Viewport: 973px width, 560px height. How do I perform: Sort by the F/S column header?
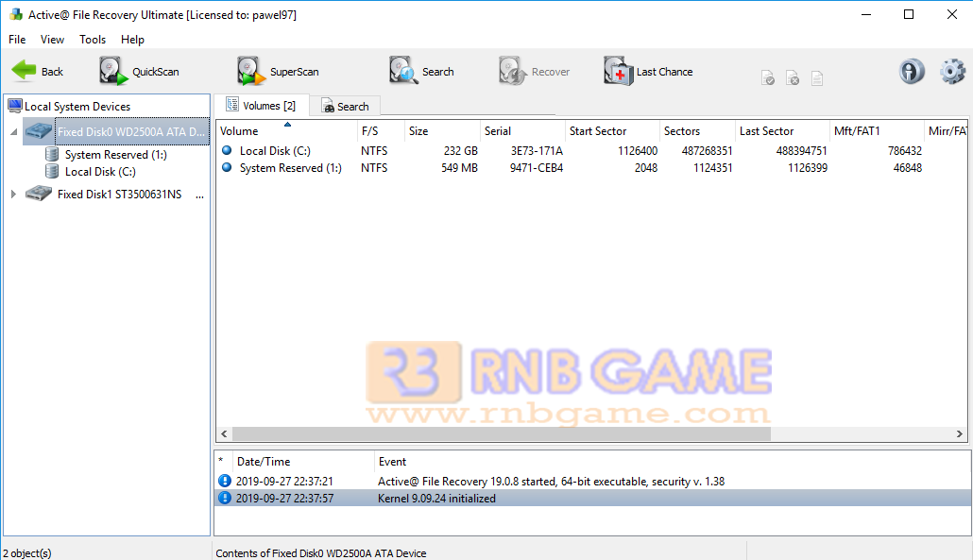click(x=379, y=131)
